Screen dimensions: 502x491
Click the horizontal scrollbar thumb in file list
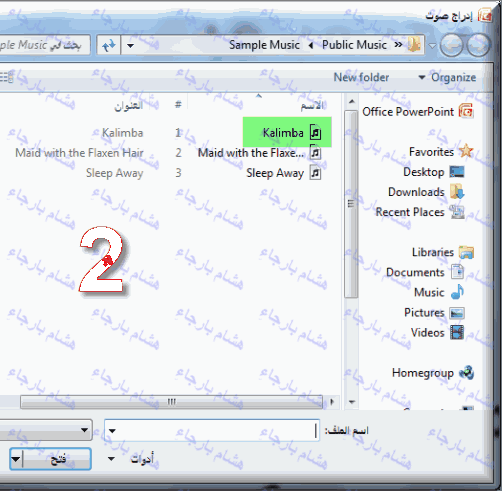coord(171,402)
